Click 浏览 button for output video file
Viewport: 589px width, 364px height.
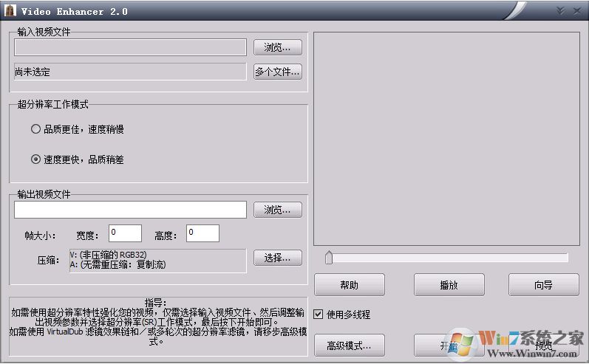[x=278, y=210]
